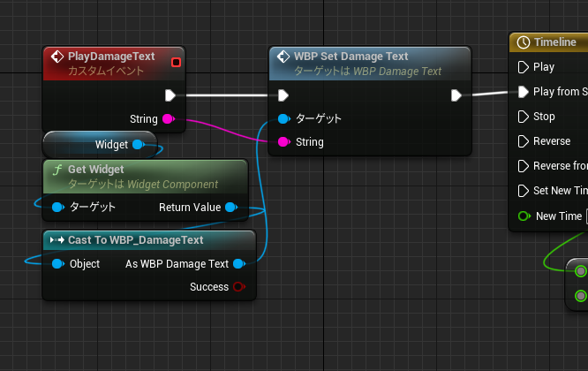The height and width of the screenshot is (371, 588).
Task: Click the Timeline Play input pin
Action: (x=524, y=67)
